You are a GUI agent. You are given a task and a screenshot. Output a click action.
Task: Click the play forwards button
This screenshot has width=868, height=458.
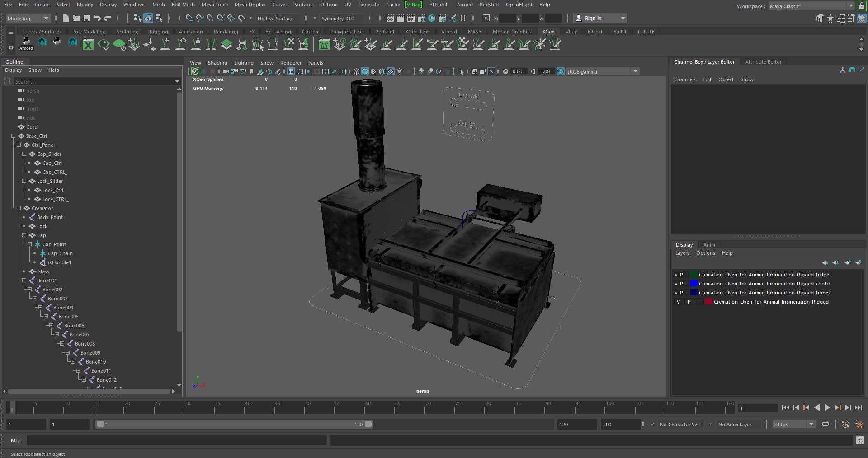click(827, 407)
